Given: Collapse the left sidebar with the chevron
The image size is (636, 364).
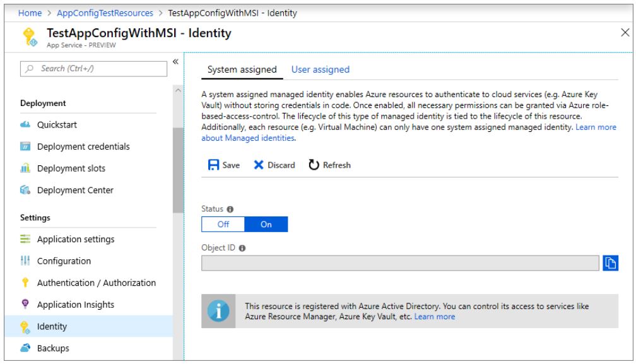Looking at the screenshot, I should pos(177,61).
